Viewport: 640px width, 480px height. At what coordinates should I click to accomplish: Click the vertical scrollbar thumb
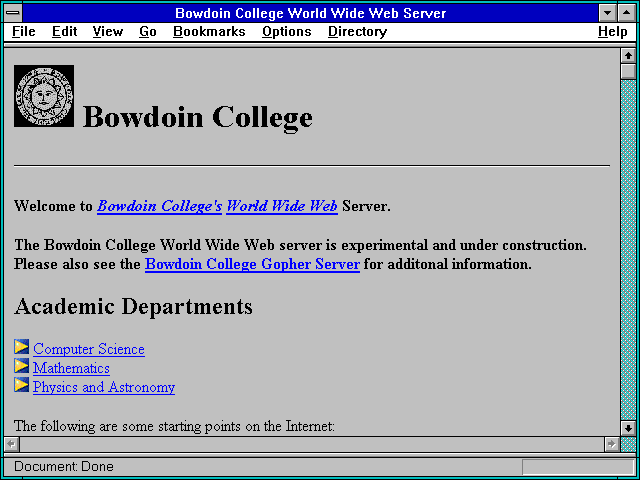(x=628, y=71)
